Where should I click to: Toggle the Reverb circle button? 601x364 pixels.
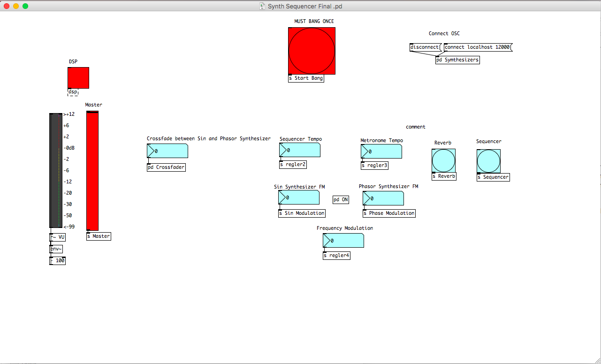coord(443,161)
